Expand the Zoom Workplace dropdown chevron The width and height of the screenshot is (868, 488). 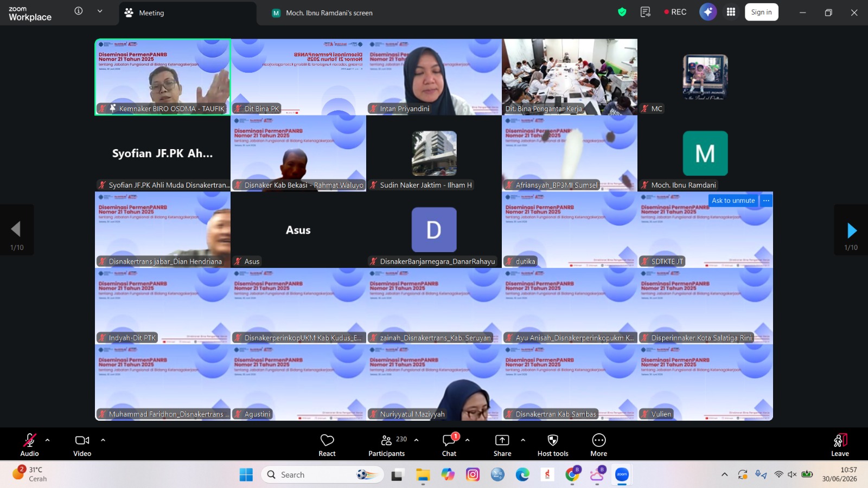tap(100, 11)
